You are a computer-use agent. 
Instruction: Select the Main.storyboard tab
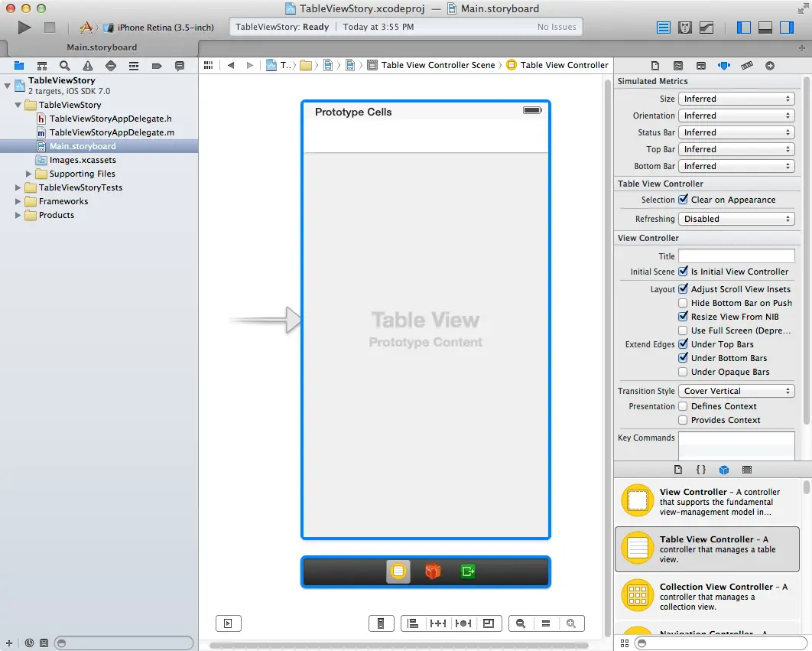click(x=102, y=47)
